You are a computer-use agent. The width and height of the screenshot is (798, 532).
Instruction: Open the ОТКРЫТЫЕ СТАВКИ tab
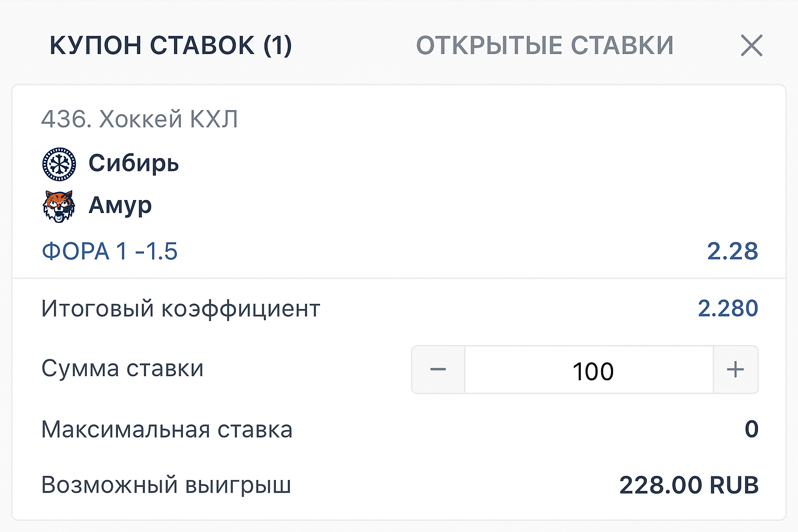click(x=544, y=45)
